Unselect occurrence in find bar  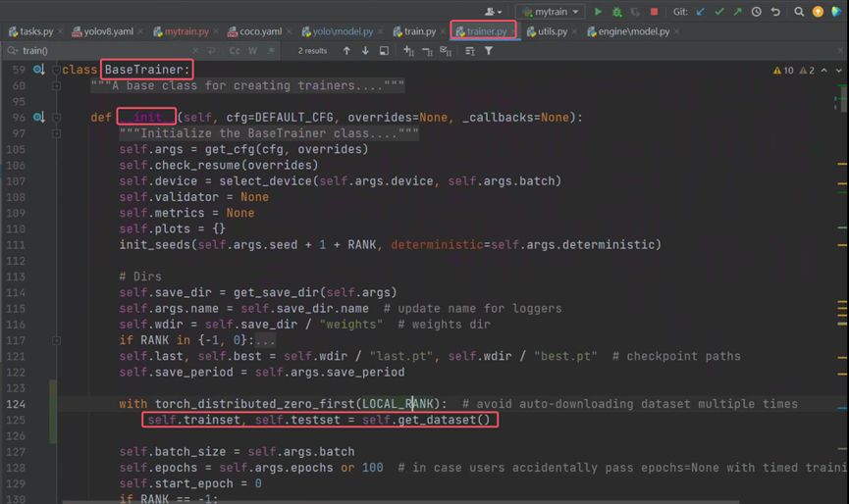(427, 51)
